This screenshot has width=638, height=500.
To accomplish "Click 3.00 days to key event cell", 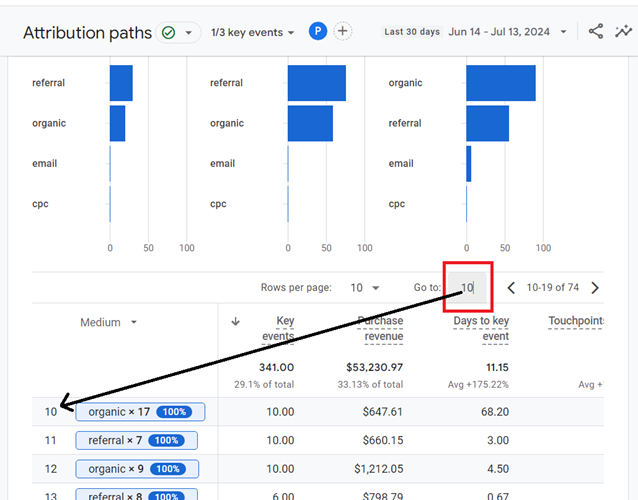I will pos(498,440).
